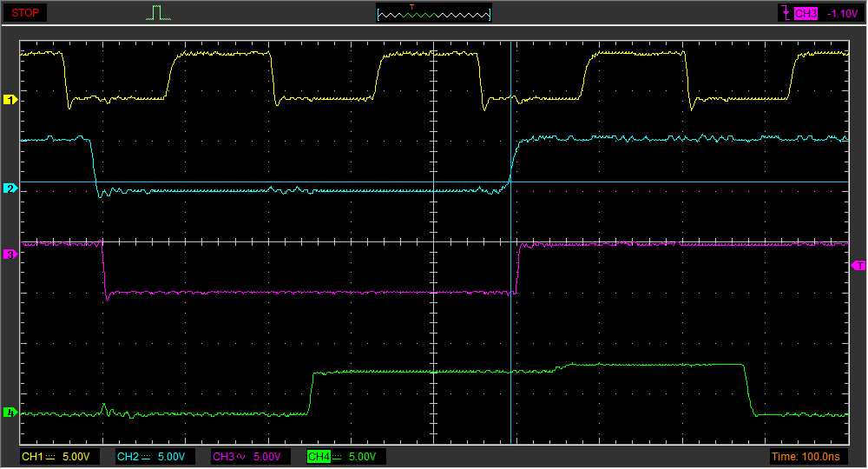Click the magenta channel 3 ground marker
The width and height of the screenshot is (868, 469).
click(x=10, y=254)
